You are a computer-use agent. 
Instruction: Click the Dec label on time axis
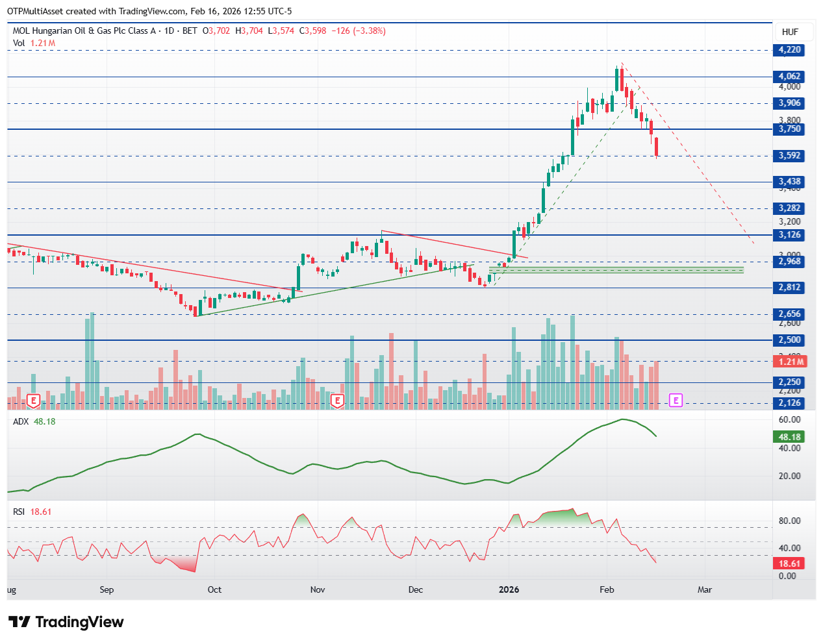(x=416, y=589)
